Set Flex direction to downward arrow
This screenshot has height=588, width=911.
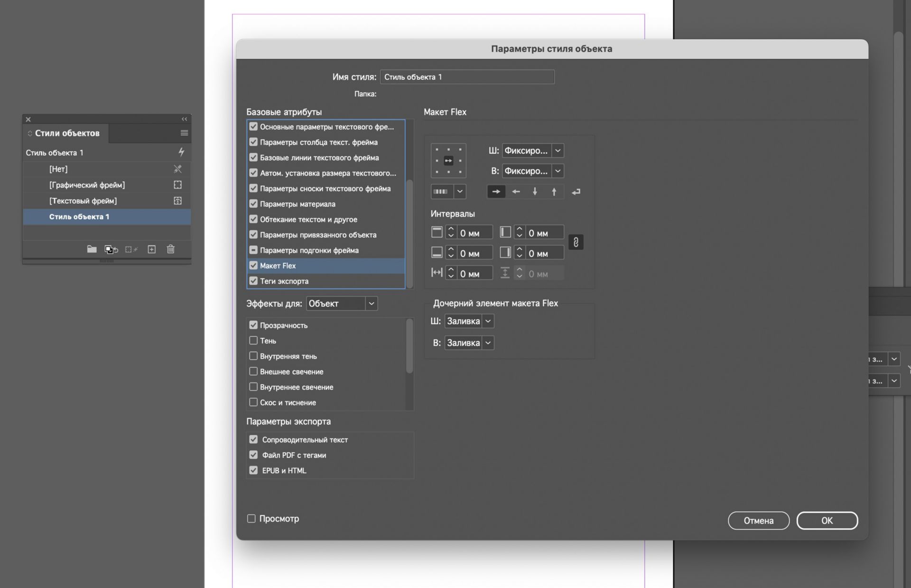point(535,192)
